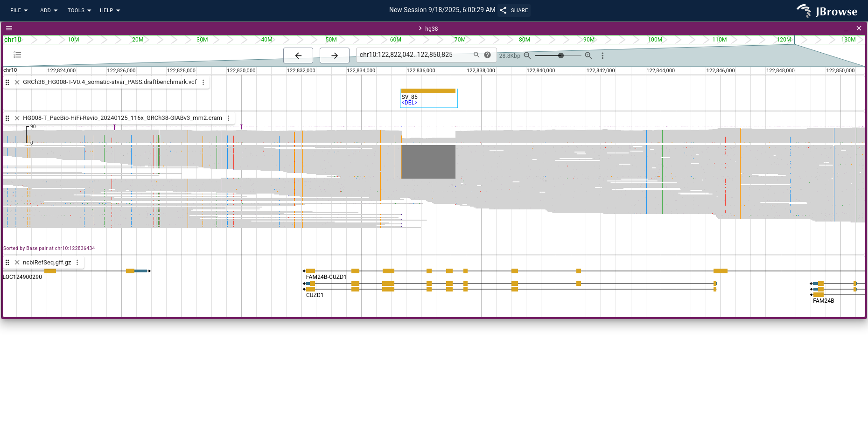Open the view options three-dot menu
868x430 pixels.
[x=602, y=55]
